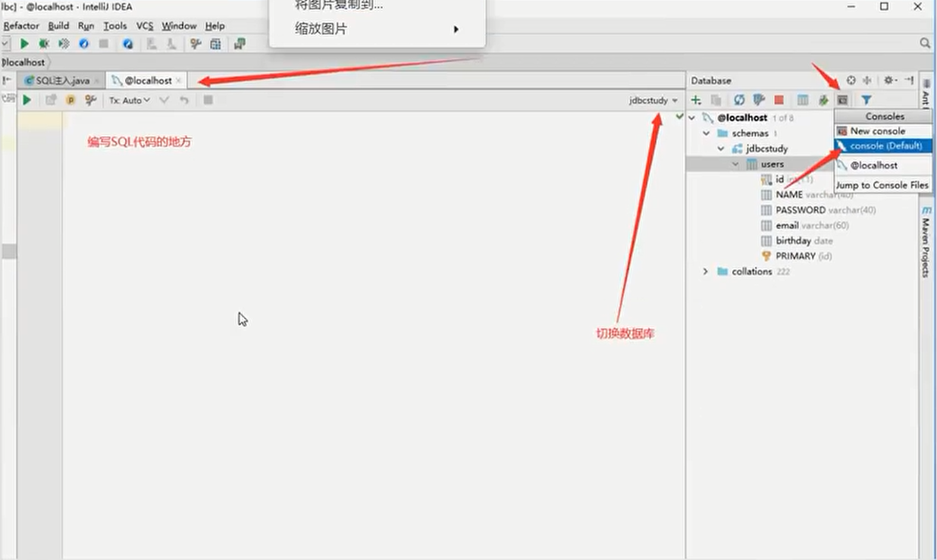Image resolution: width=937 pixels, height=560 pixels.
Task: Choose New console in the Consoles popup
Action: [882, 131]
